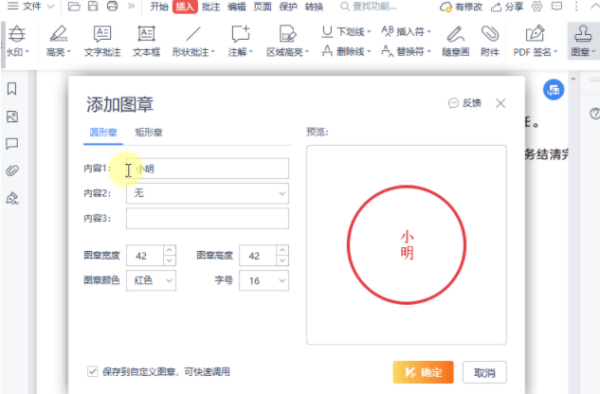Close the 添加图章 dialog
Image resolution: width=600 pixels, height=394 pixels.
[x=501, y=103]
